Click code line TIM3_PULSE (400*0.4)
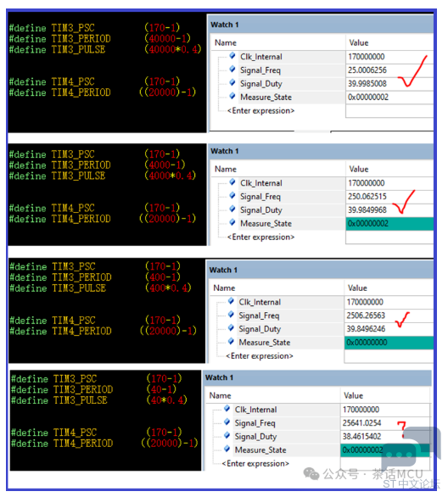This screenshot has width=448, height=497. coord(100,288)
